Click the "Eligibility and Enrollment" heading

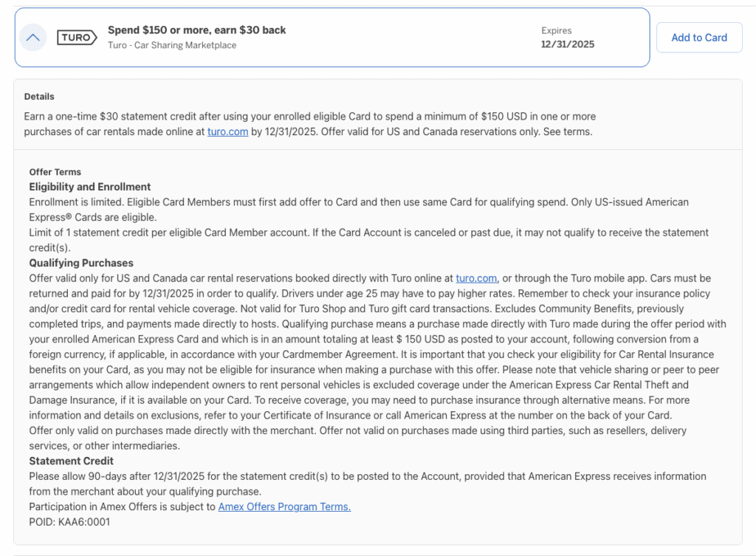point(90,187)
